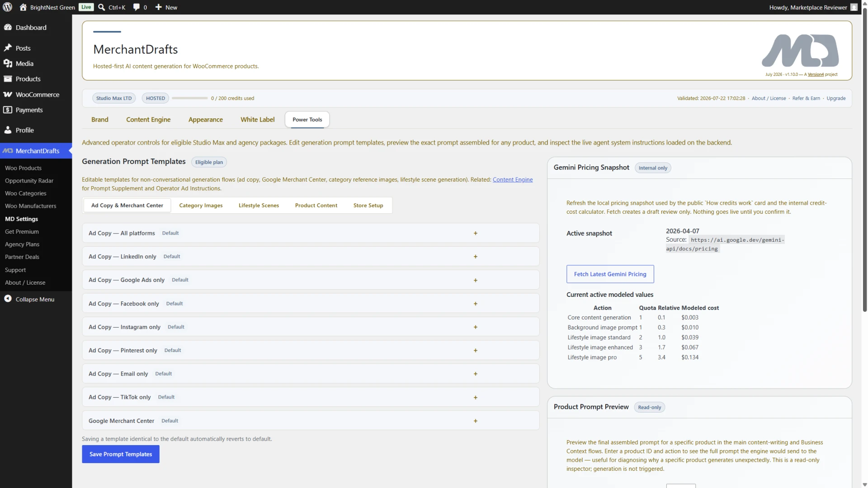Follow the Content Engine link

(513, 180)
